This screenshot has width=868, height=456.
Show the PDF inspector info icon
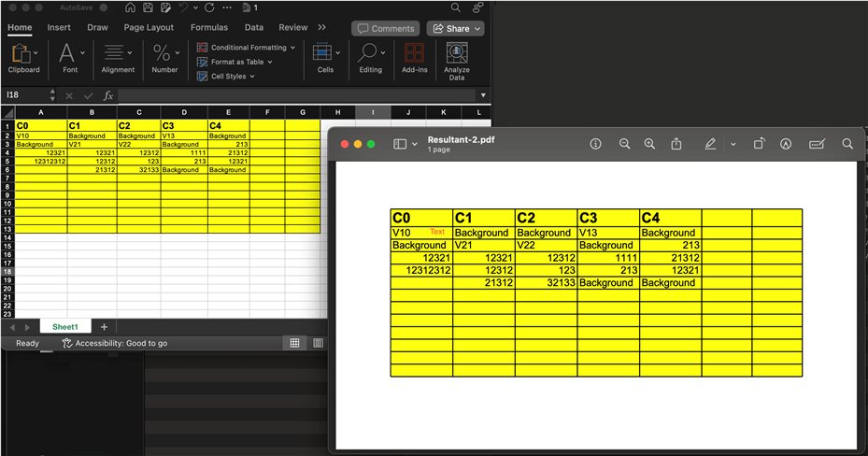(x=595, y=144)
